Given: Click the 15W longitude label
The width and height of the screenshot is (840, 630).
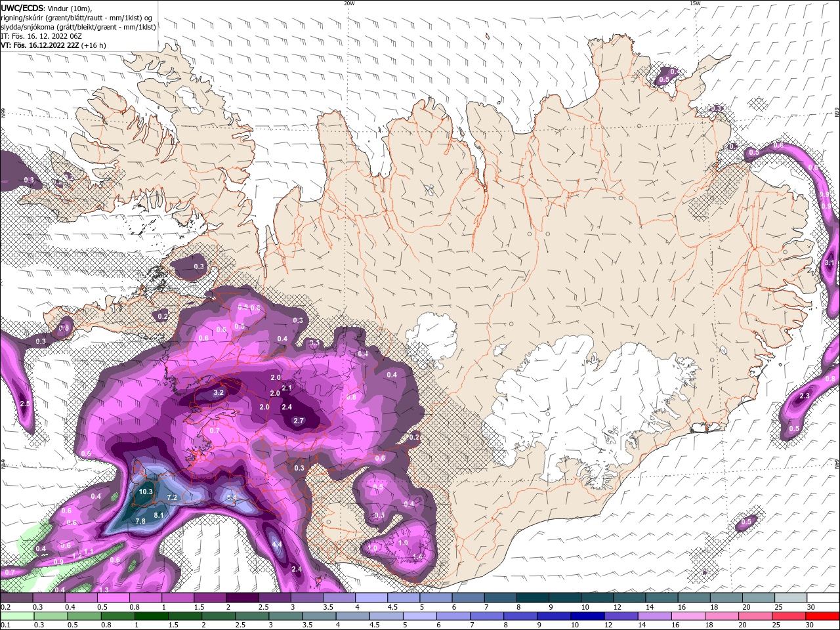Looking at the screenshot, I should 695,3.
